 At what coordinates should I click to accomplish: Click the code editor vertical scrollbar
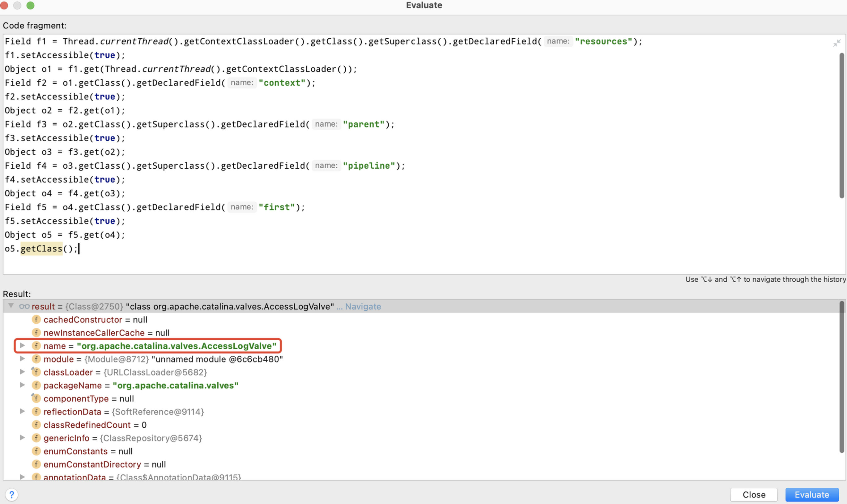[x=841, y=125]
